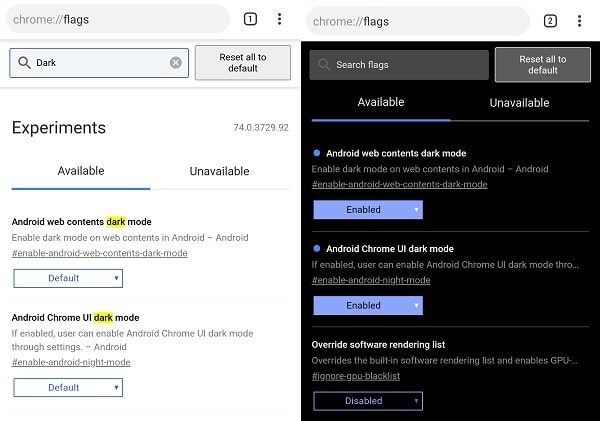Open #ignore-gpu-blacklist link
Image resolution: width=600 pixels, height=421 pixels.
(x=356, y=376)
